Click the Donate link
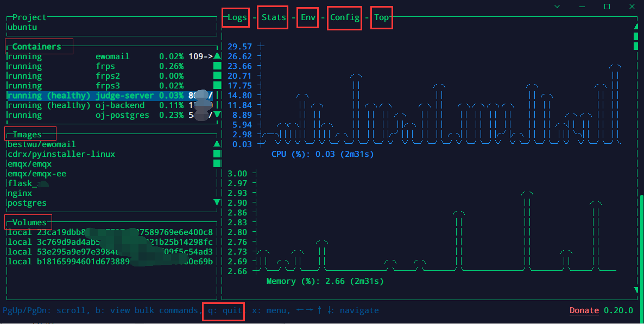The height and width of the screenshot is (324, 644). coord(584,311)
